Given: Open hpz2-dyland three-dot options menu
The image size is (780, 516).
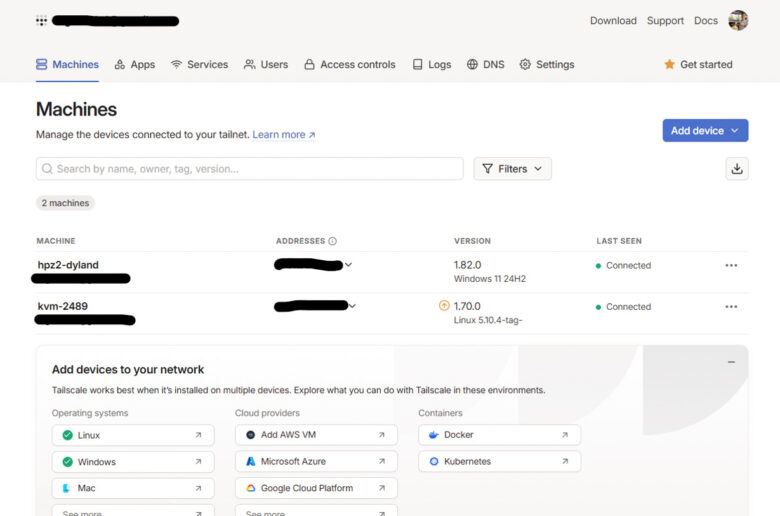Looking at the screenshot, I should 731,266.
